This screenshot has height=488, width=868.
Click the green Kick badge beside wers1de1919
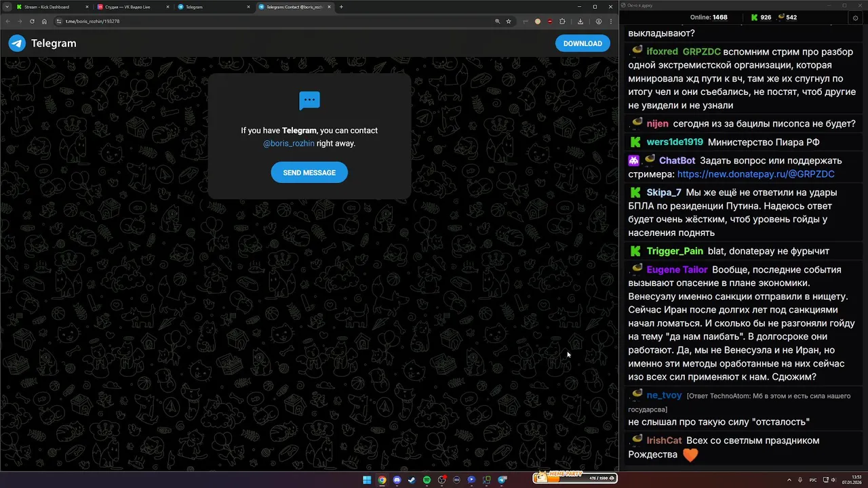click(x=635, y=142)
